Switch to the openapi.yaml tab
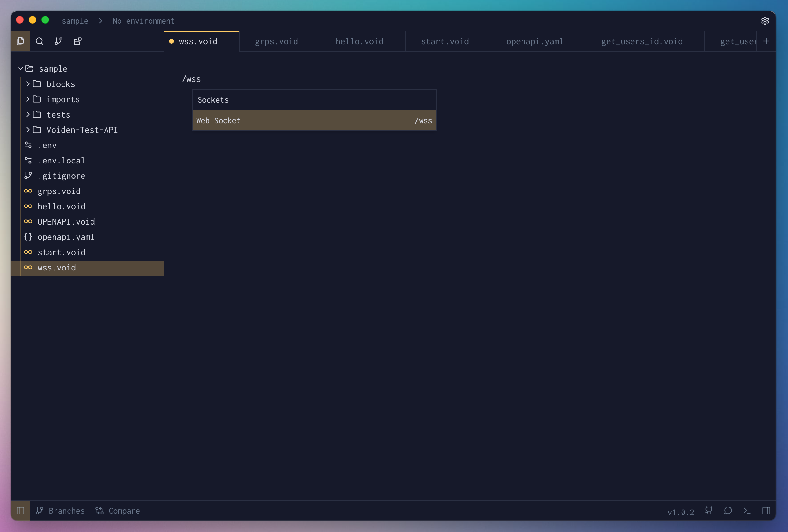Viewport: 788px width, 532px height. point(535,41)
